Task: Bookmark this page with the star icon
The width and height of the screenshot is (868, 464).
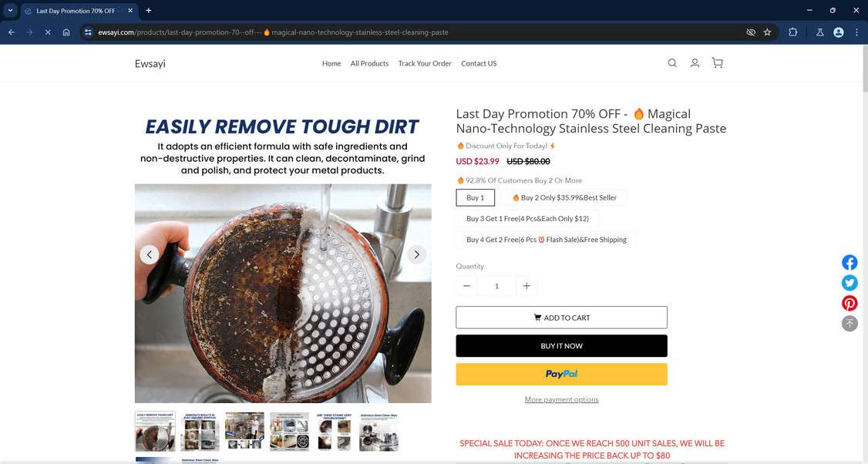Action: (767, 32)
